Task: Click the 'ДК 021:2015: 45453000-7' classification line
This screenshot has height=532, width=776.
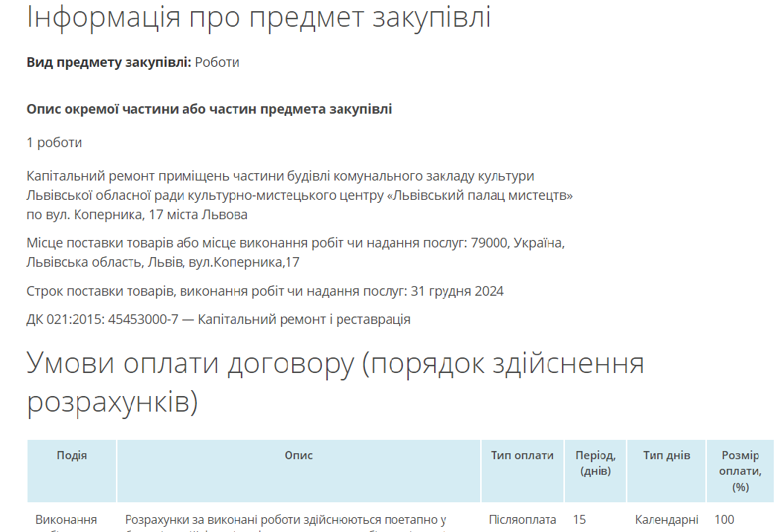Action: pos(219,319)
